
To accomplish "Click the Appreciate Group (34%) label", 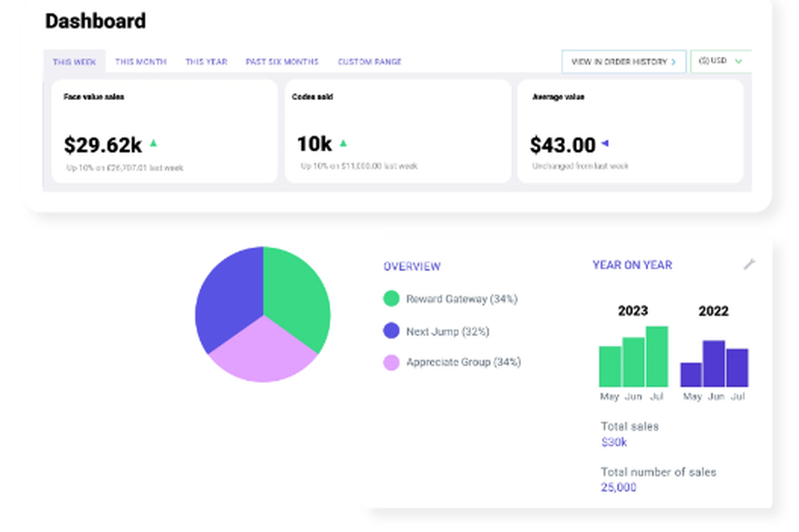I will 463,363.
